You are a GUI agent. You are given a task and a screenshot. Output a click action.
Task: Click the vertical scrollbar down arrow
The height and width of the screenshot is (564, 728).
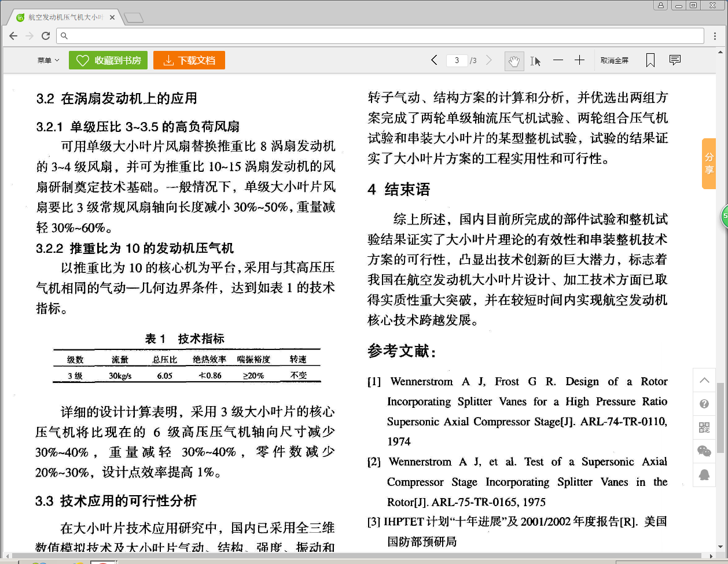point(720,547)
